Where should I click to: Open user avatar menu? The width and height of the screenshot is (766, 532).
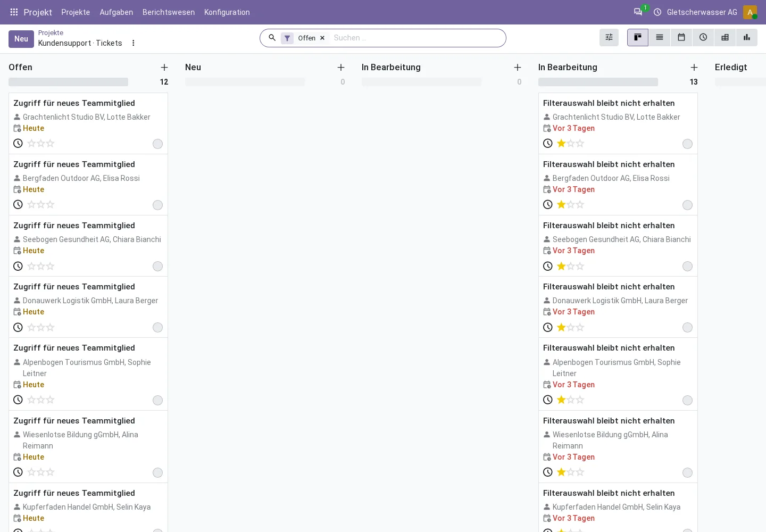(750, 12)
